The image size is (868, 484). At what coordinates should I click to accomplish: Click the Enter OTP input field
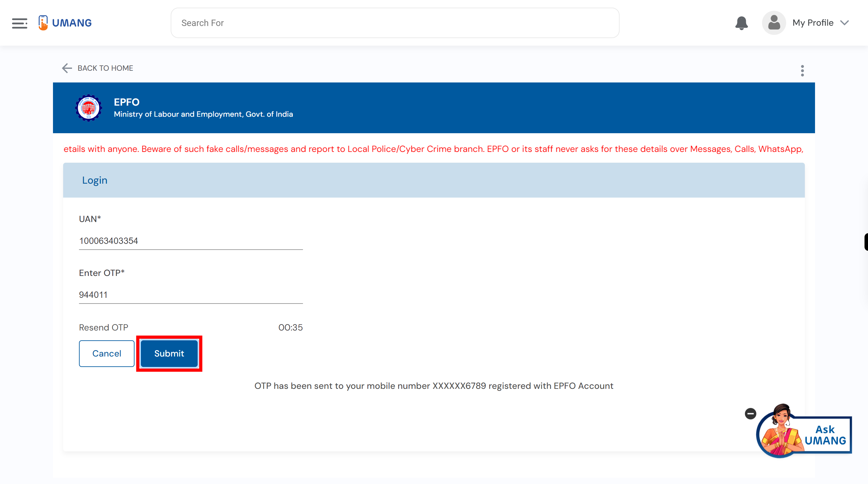[191, 294]
